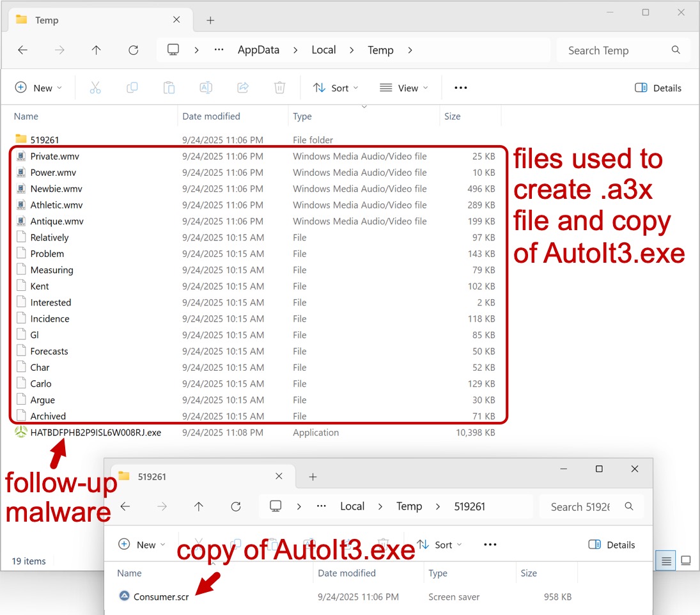Select the Temp tab in title bar
700x615 pixels.
click(47, 20)
